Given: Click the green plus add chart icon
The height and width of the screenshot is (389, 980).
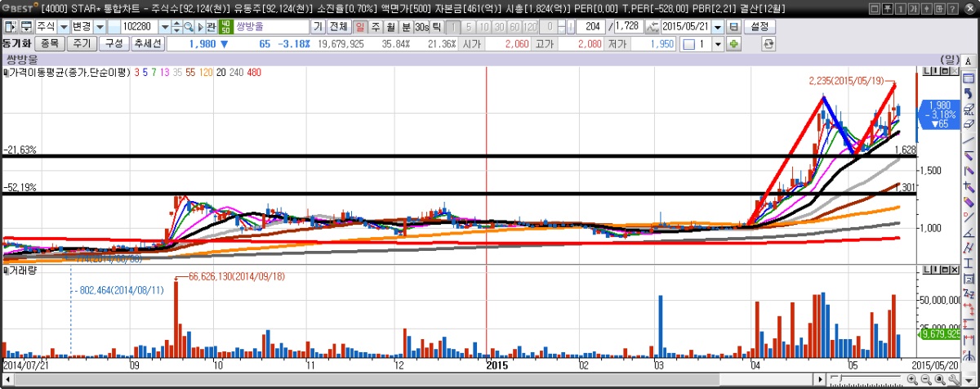Looking at the screenshot, I should click(733, 43).
